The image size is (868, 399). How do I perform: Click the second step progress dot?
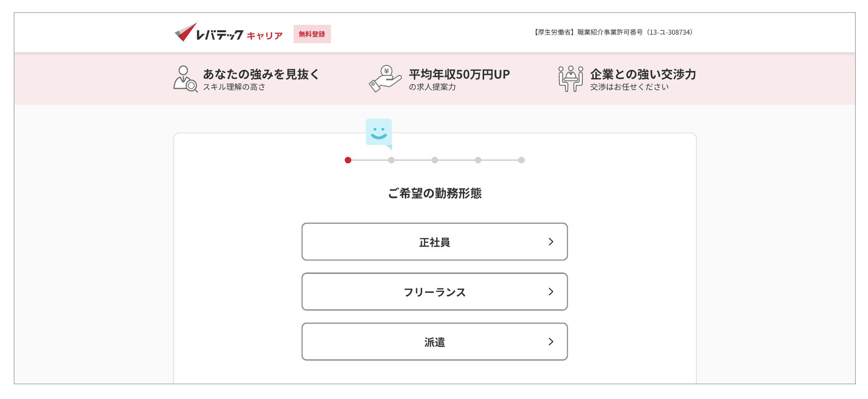coord(391,160)
